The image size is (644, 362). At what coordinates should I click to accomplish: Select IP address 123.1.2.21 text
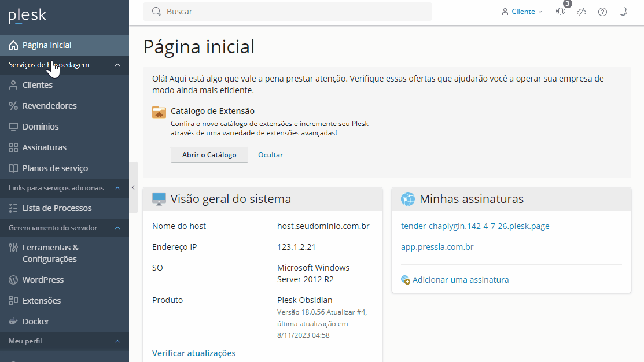pos(296,247)
